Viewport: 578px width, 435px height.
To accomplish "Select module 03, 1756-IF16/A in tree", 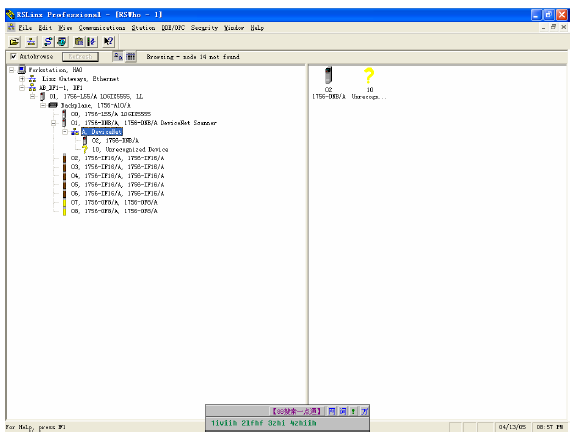I will click(117, 167).
